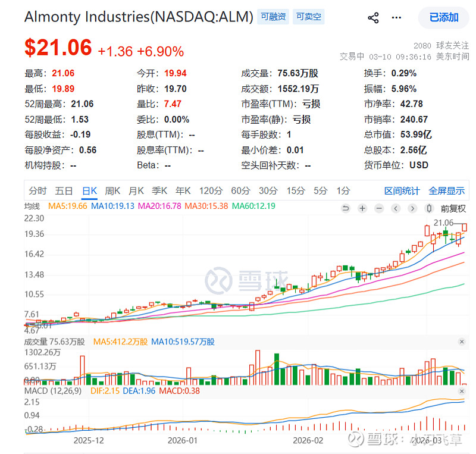Switch to the 分时 chart tab
This screenshot has height=454, width=476.
pyautogui.click(x=37, y=191)
